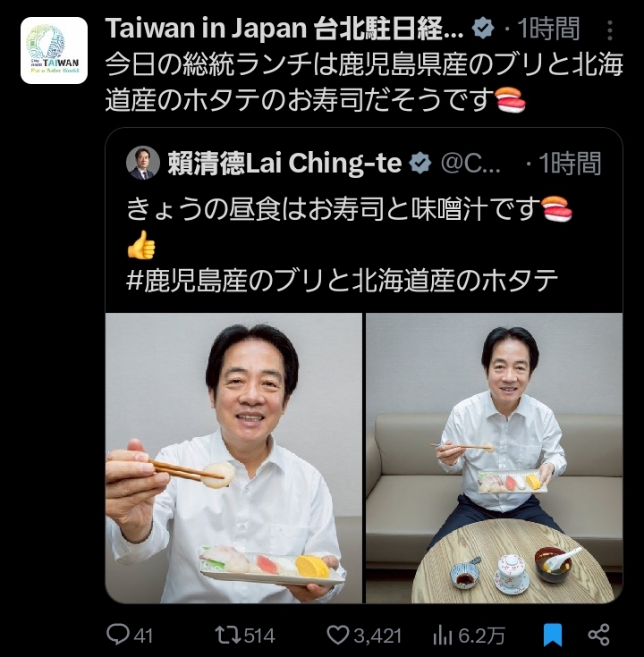This screenshot has height=657, width=644.
Task: Tap the 1時間 timestamp on the main post
Action: coord(548,29)
